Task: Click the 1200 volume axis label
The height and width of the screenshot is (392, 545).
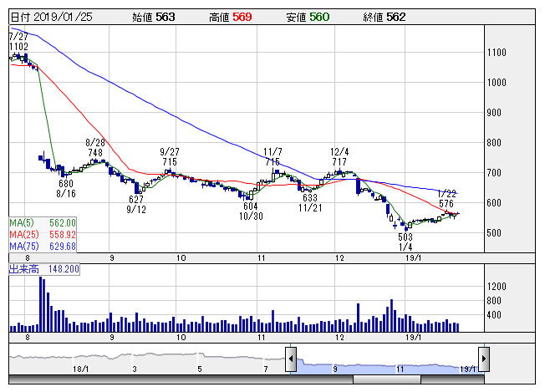Action: [x=497, y=287]
